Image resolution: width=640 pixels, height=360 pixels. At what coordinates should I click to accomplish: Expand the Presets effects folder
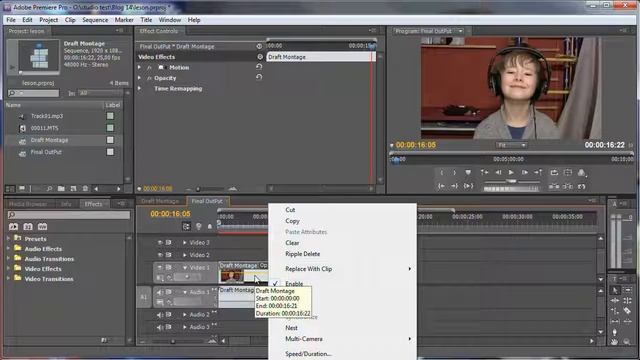pyautogui.click(x=9, y=238)
